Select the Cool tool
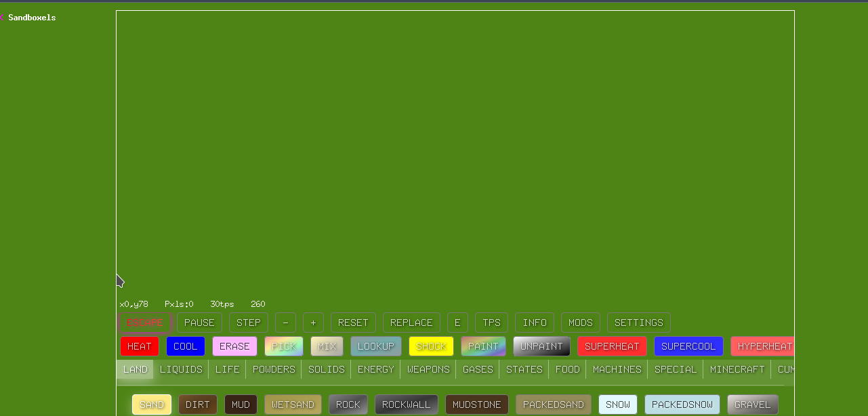 (x=186, y=346)
